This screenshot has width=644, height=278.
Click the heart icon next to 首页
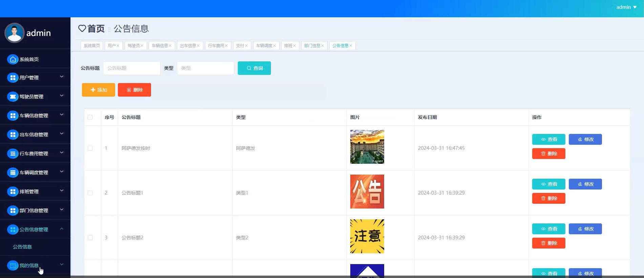tap(82, 28)
